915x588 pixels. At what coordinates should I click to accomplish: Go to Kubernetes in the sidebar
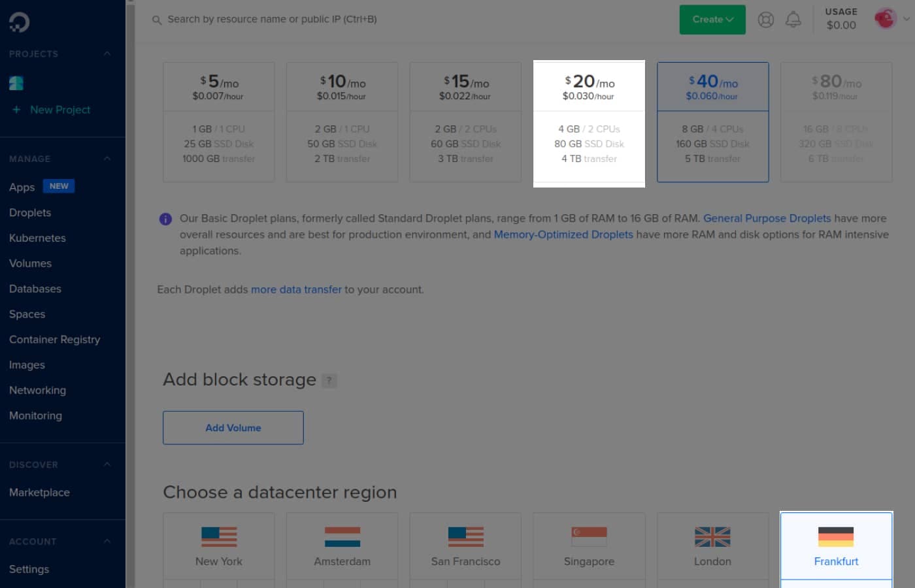tap(37, 238)
